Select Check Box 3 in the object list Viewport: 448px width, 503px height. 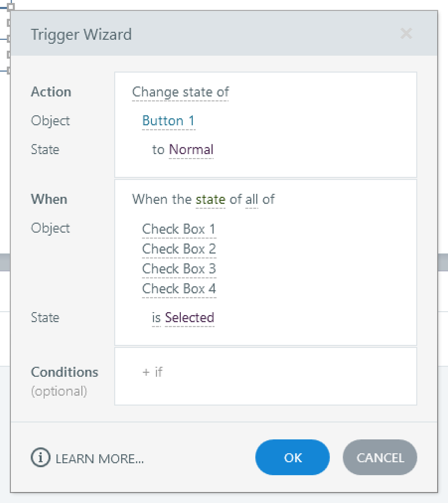tap(179, 269)
